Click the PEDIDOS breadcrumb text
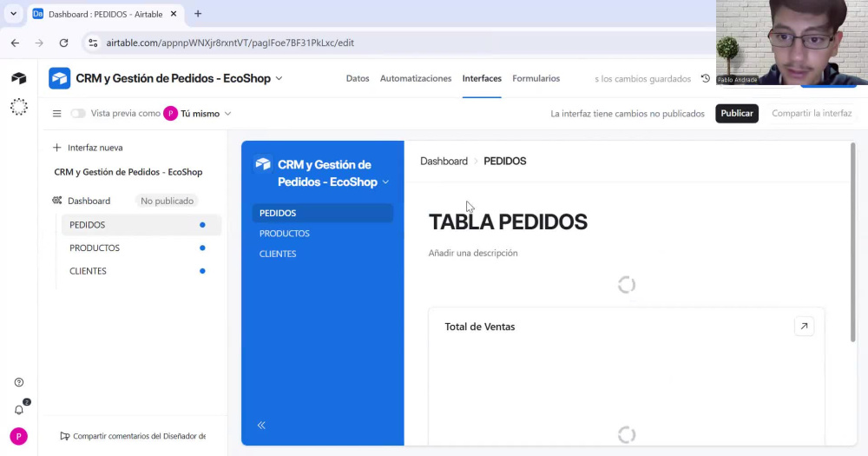Screen dimensions: 868x456 505,162
